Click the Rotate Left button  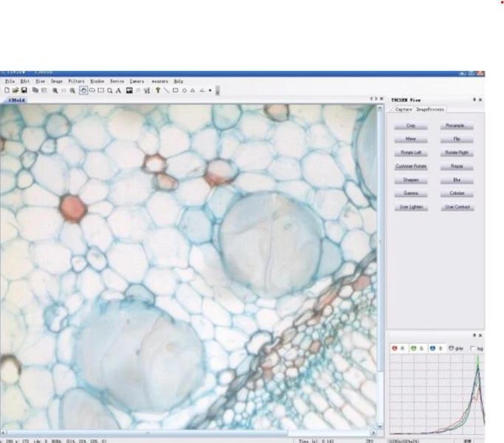coord(411,153)
